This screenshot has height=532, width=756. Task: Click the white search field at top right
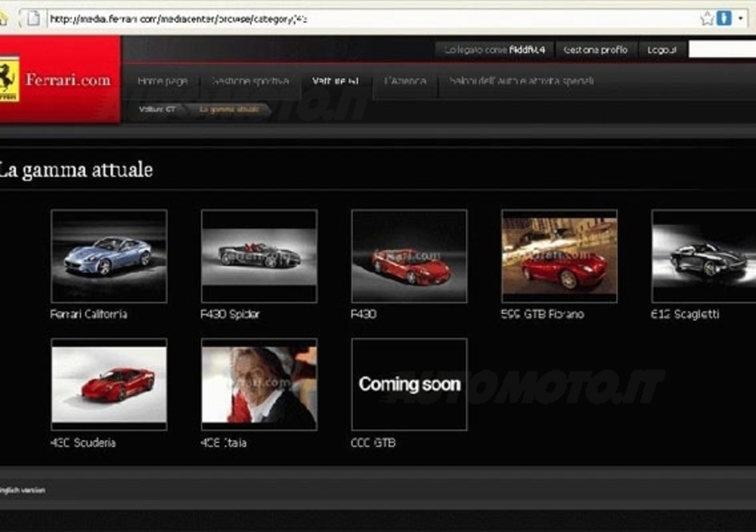(x=722, y=49)
